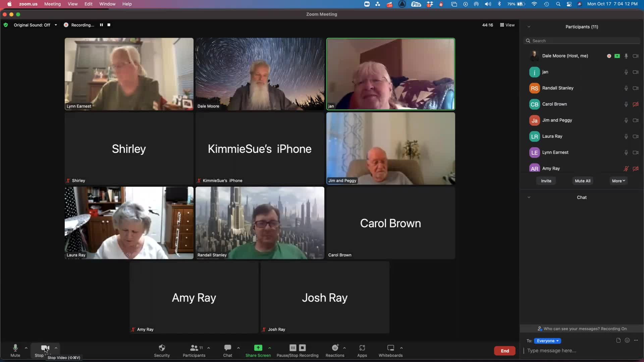Open the View layout menu
The height and width of the screenshot is (362, 644).
(507, 25)
